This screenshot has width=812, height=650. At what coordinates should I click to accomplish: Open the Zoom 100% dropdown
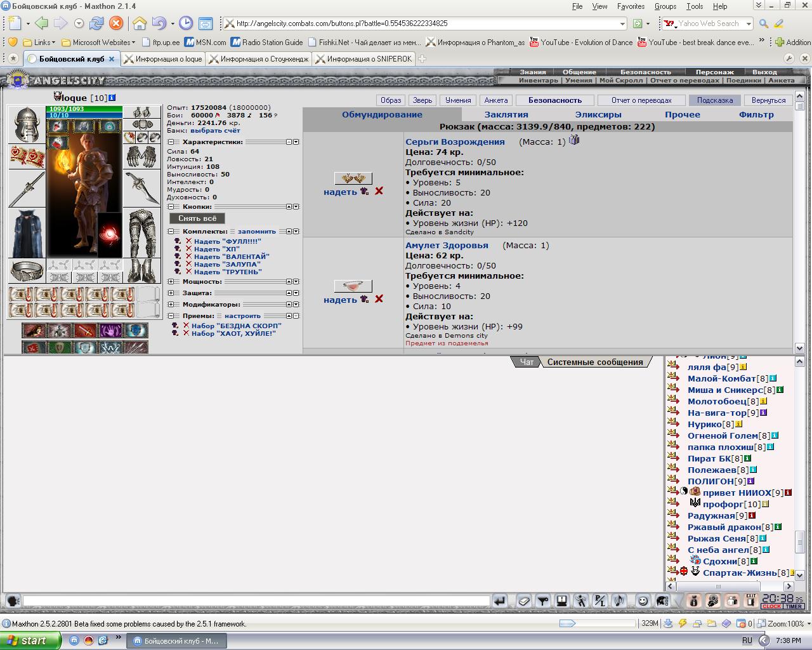pyautogui.click(x=808, y=624)
